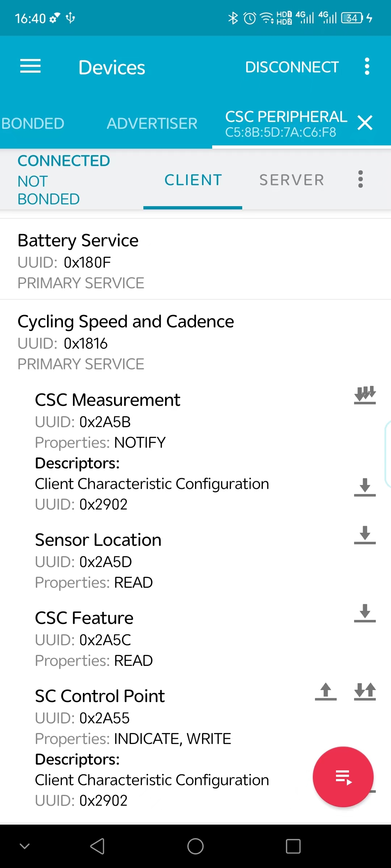Write to the SC Control Point characteristic
The image size is (391, 868).
click(x=326, y=691)
